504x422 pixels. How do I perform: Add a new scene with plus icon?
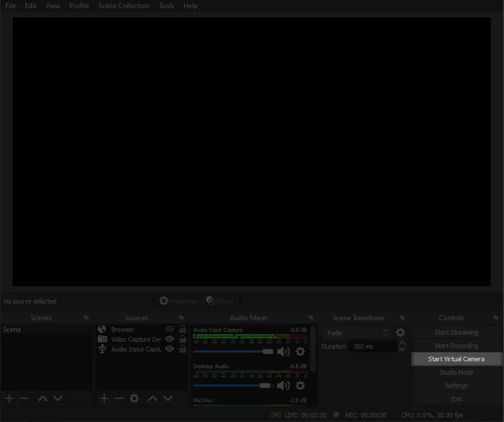[9, 398]
